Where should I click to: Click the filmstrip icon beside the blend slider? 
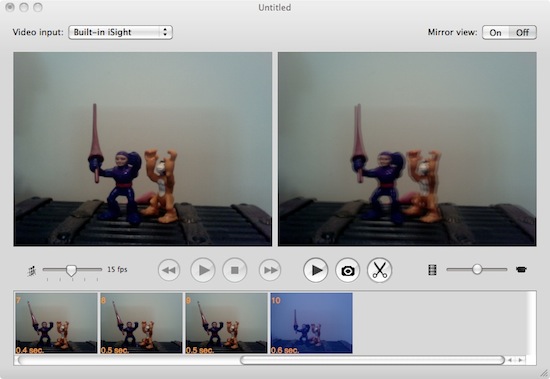(432, 270)
